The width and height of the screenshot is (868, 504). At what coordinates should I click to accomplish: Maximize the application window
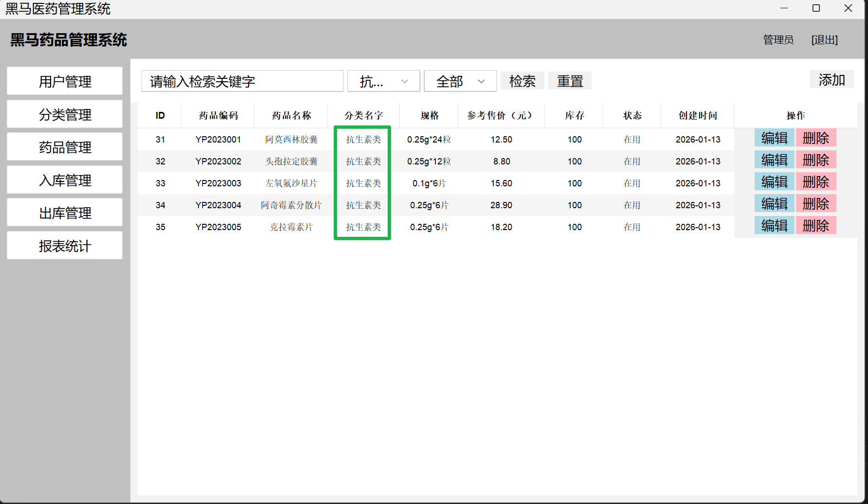point(816,8)
